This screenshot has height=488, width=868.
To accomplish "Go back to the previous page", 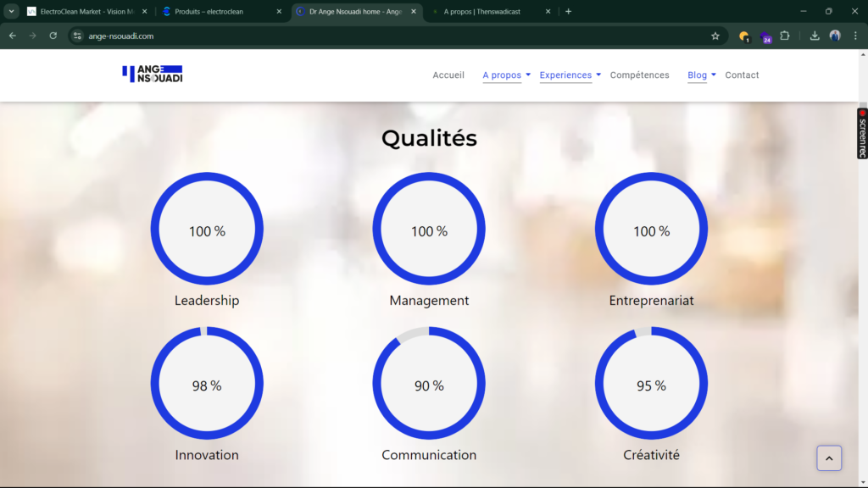I will [x=12, y=36].
